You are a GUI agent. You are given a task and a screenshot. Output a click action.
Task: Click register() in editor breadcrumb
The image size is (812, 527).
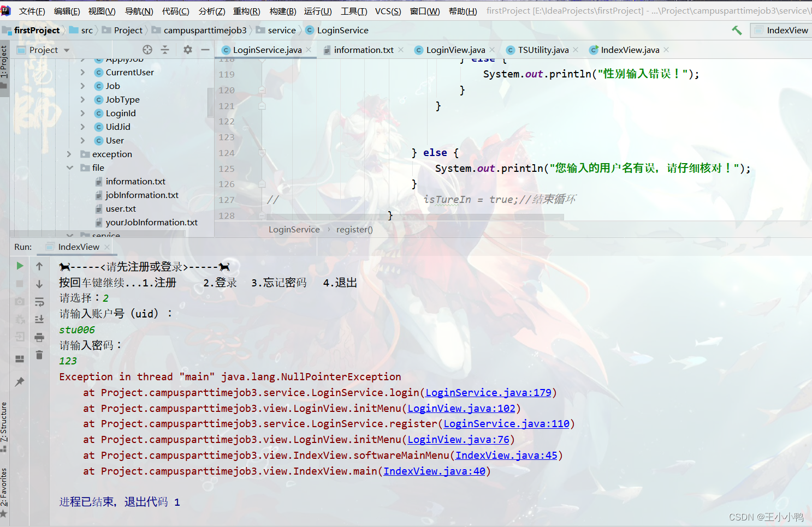354,230
